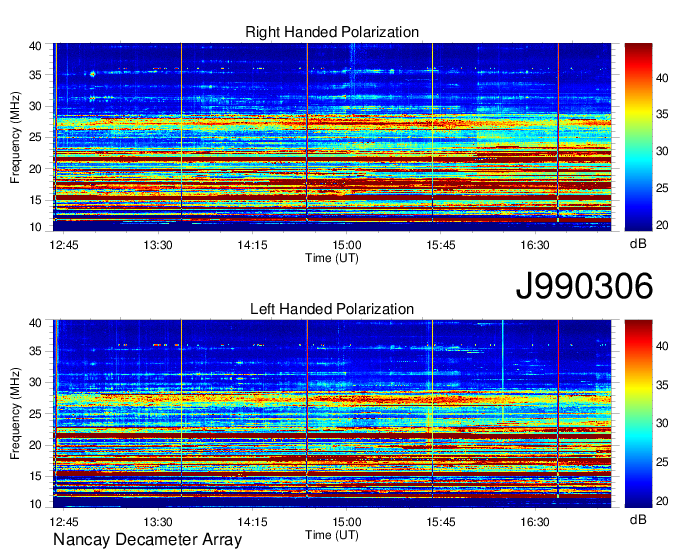
Task: Click the Nancay Decameter Array caption
Action: click(147, 539)
